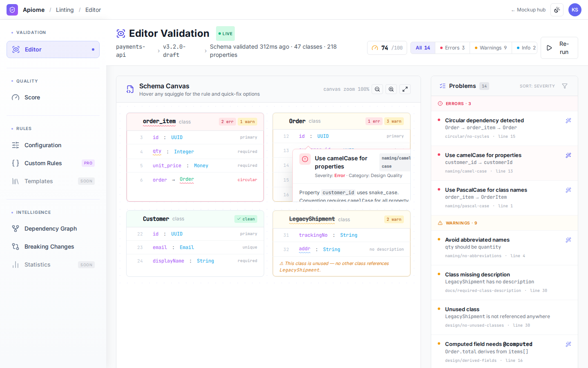
Task: Click the Custom Rules braces icon
Action: 16,163
